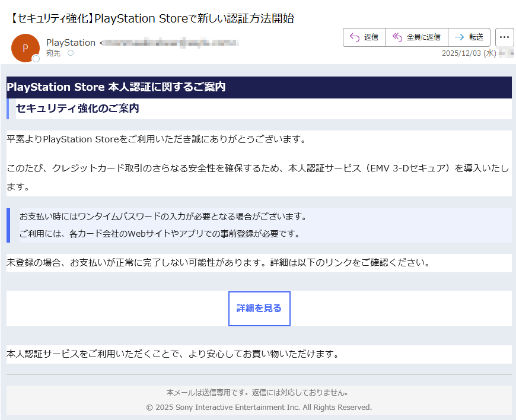Click the email subject line text
Image resolution: width=516 pixels, height=420 pixels.
pyautogui.click(x=152, y=18)
